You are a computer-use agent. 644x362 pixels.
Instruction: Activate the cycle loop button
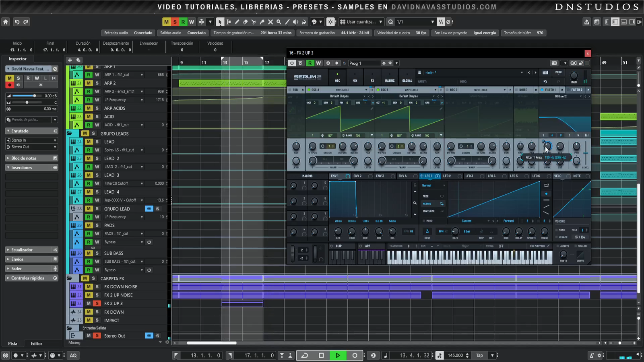305,355
